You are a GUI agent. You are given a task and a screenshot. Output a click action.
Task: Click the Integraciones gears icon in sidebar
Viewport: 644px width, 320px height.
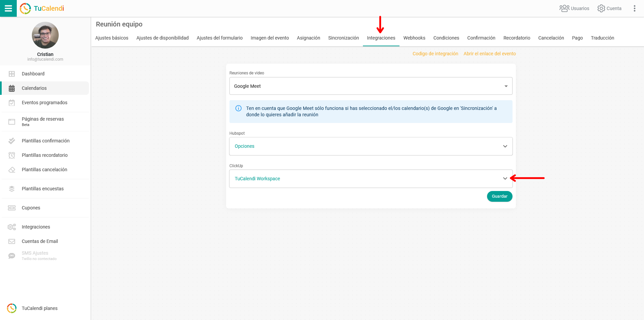click(12, 227)
